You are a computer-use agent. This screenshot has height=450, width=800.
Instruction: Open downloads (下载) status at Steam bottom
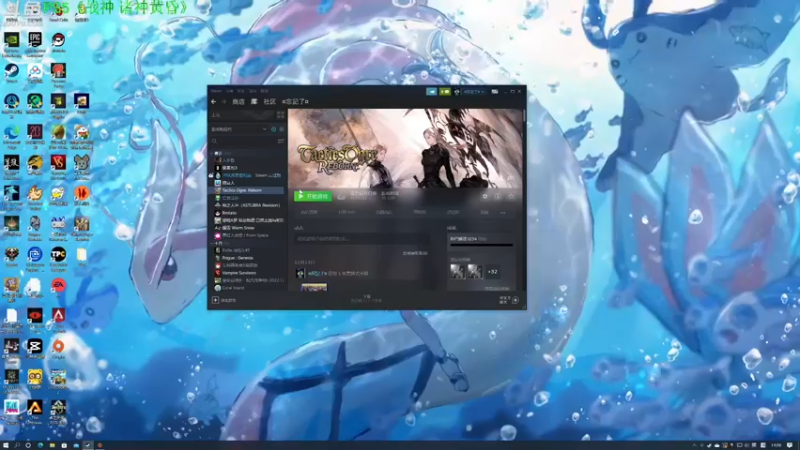pyautogui.click(x=366, y=299)
